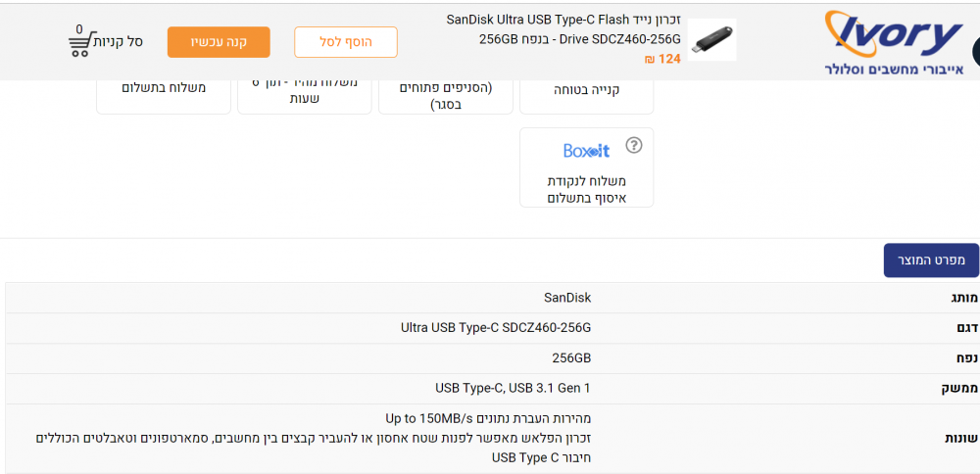This screenshot has height=474, width=980.
Task: Click the סל קניות cart label
Action: (119, 42)
